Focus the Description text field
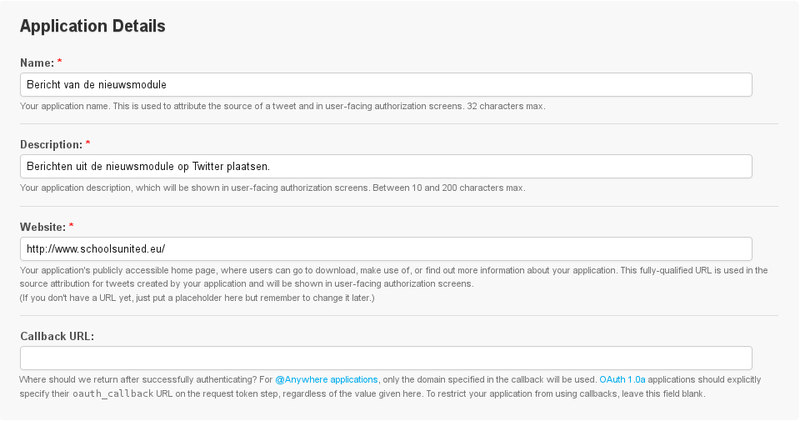800x421 pixels. click(x=386, y=166)
